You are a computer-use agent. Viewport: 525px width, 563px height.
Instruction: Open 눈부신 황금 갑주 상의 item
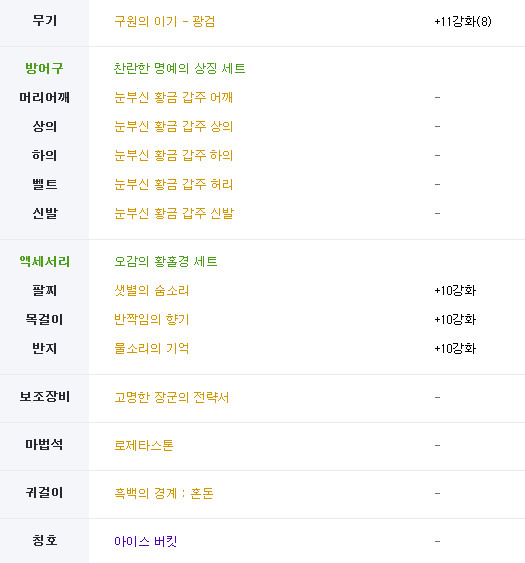[x=173, y=126]
